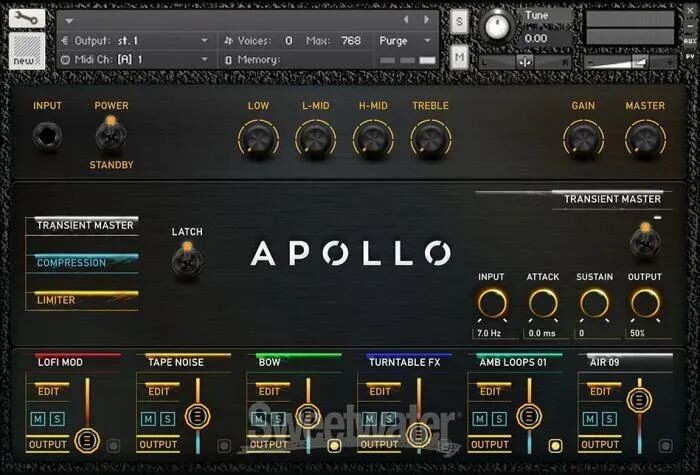Click Output button on AMB LOOPS 01 layer

(489, 445)
